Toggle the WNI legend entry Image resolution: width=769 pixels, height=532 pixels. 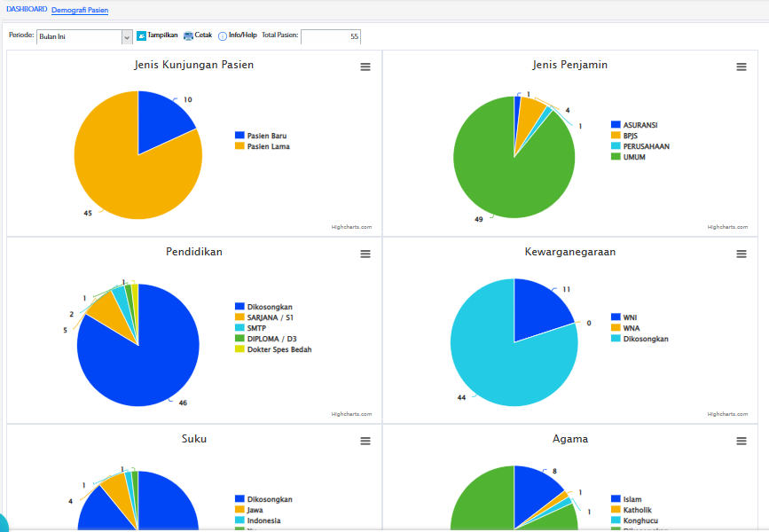[624, 317]
